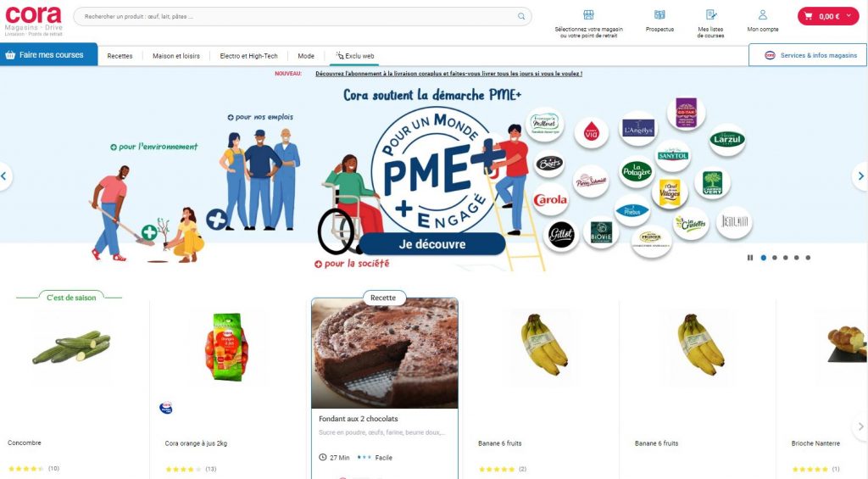The width and height of the screenshot is (868, 479).
Task: Open Mon compte user icon
Action: (763, 14)
